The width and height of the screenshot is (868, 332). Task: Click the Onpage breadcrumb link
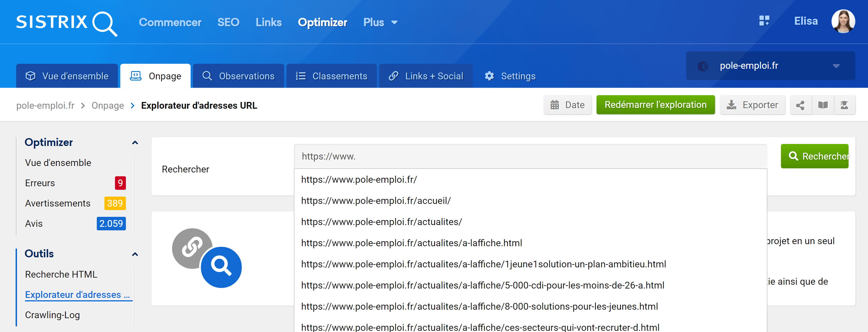pos(107,105)
